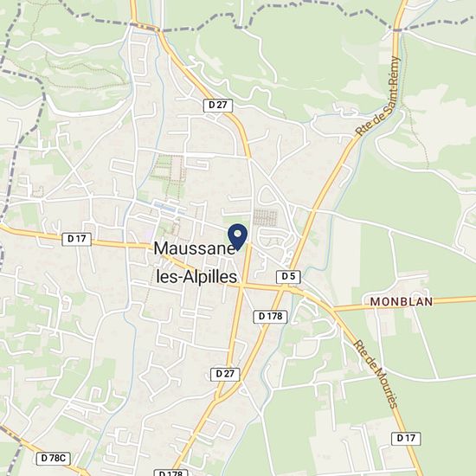This screenshot has height=476, width=476.
Task: Click the D 78C road shield
Action: (54, 459)
